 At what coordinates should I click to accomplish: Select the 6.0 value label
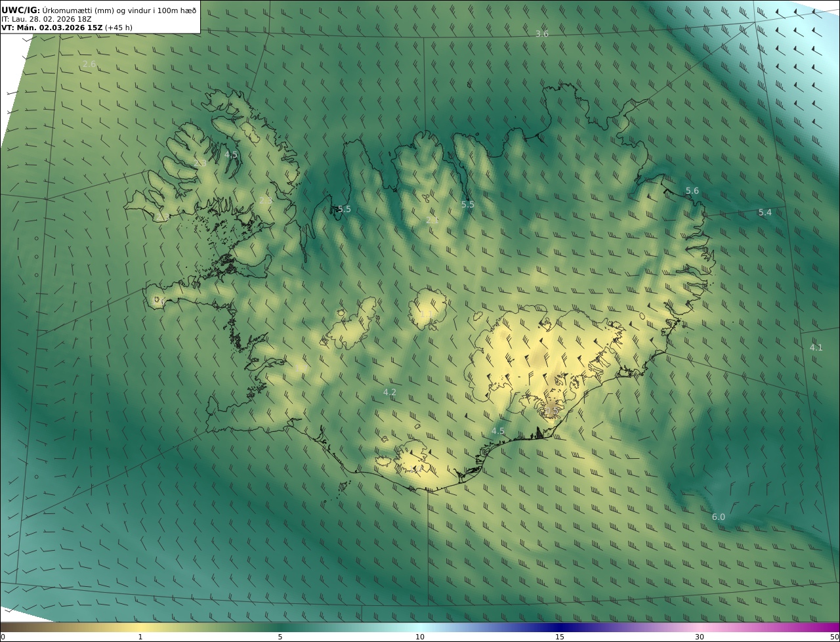(x=719, y=517)
